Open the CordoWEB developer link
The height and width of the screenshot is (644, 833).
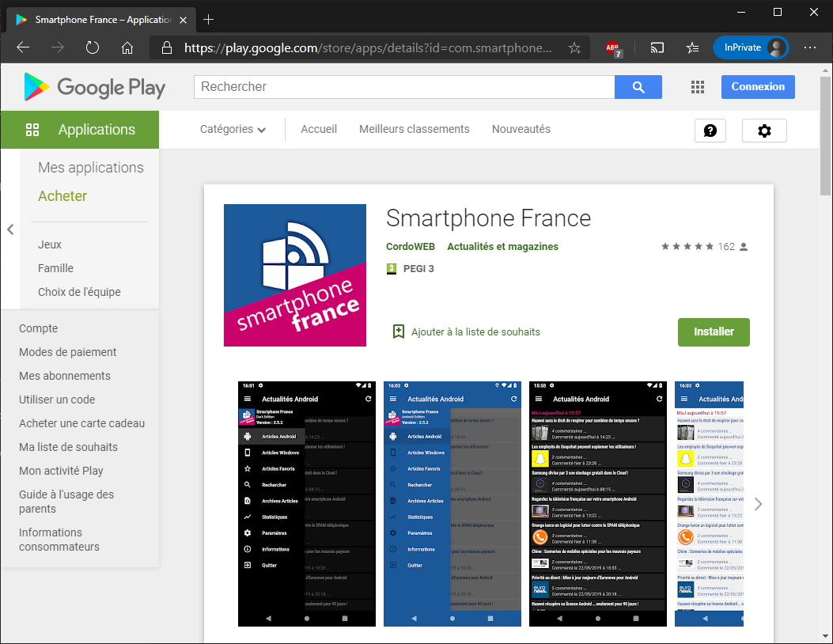point(410,247)
